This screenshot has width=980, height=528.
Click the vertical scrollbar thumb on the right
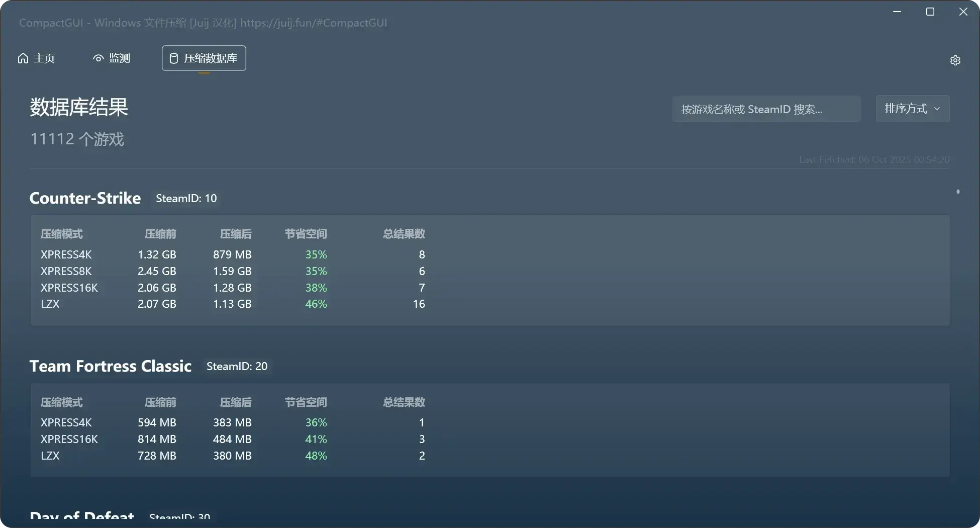pyautogui.click(x=958, y=192)
